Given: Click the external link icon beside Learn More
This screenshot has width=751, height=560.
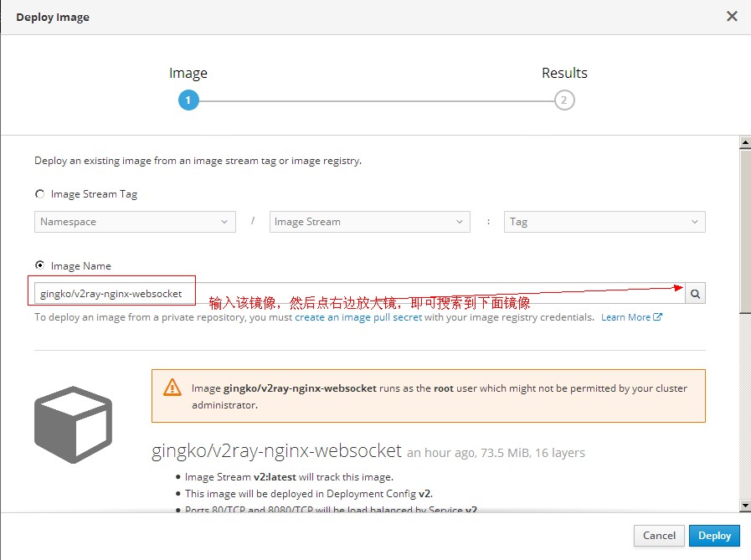Looking at the screenshot, I should coord(657,316).
